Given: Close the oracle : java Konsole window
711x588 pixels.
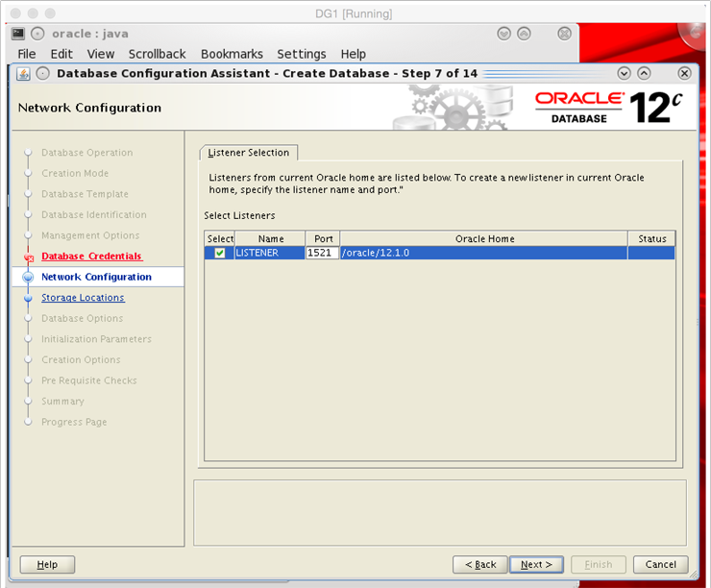Looking at the screenshot, I should click(564, 34).
